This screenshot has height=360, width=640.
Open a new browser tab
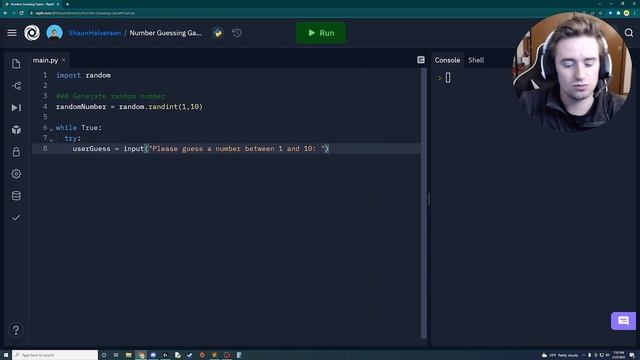click(x=67, y=4)
